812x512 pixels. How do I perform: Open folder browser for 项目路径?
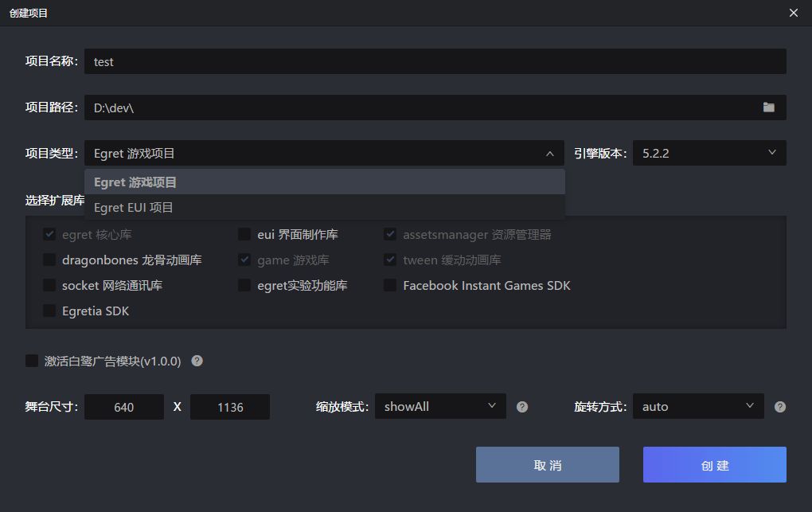[768, 107]
